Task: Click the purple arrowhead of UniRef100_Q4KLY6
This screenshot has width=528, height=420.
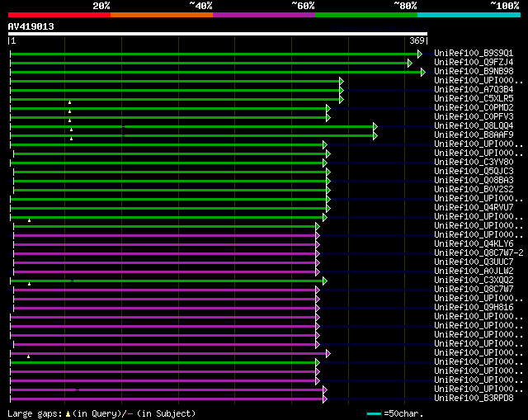Action: (x=318, y=244)
